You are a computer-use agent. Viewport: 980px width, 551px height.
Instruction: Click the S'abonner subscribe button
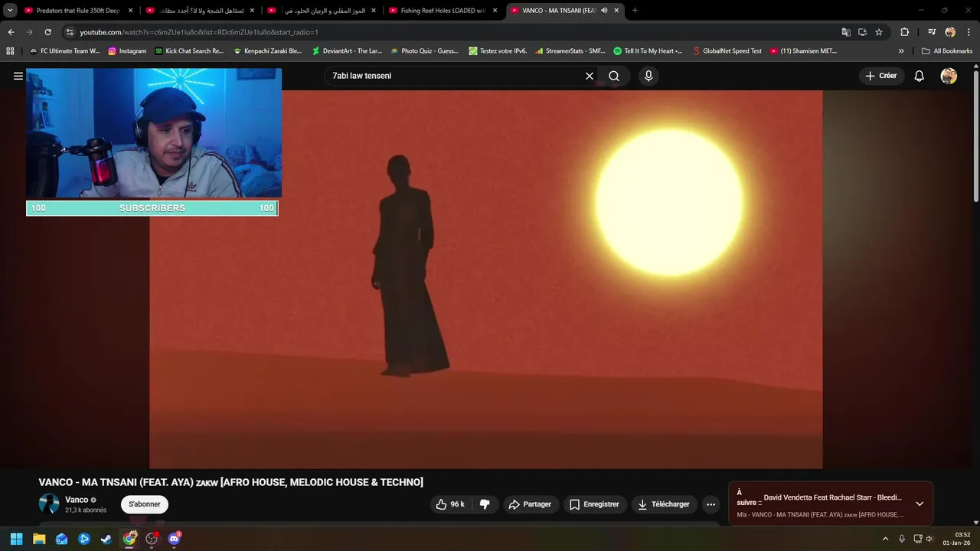(145, 504)
